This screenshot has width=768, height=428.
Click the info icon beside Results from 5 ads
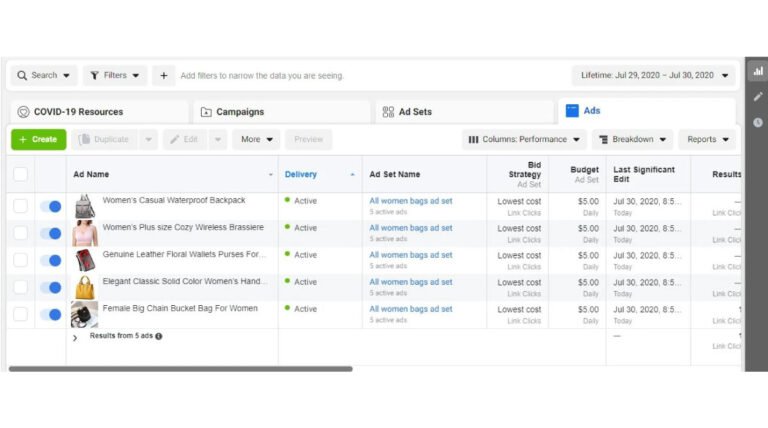point(158,336)
